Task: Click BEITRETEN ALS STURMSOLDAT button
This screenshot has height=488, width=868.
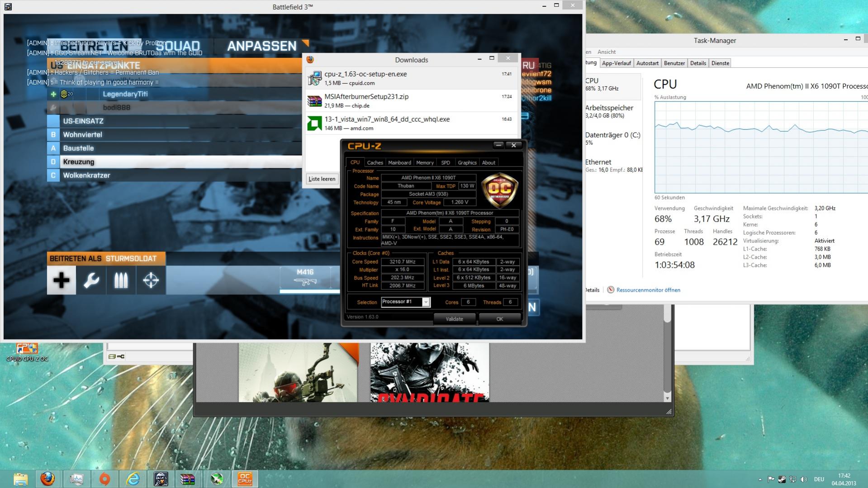Action: pos(106,259)
